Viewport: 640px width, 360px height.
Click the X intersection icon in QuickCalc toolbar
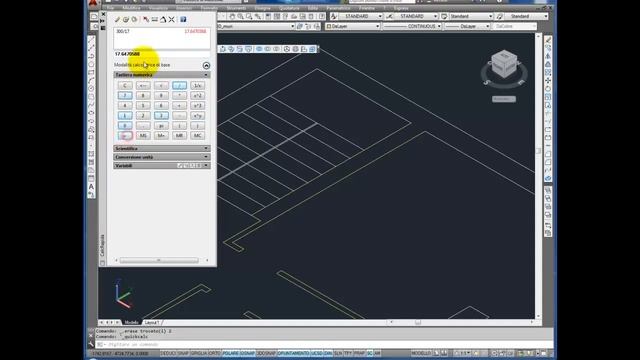coord(171,19)
